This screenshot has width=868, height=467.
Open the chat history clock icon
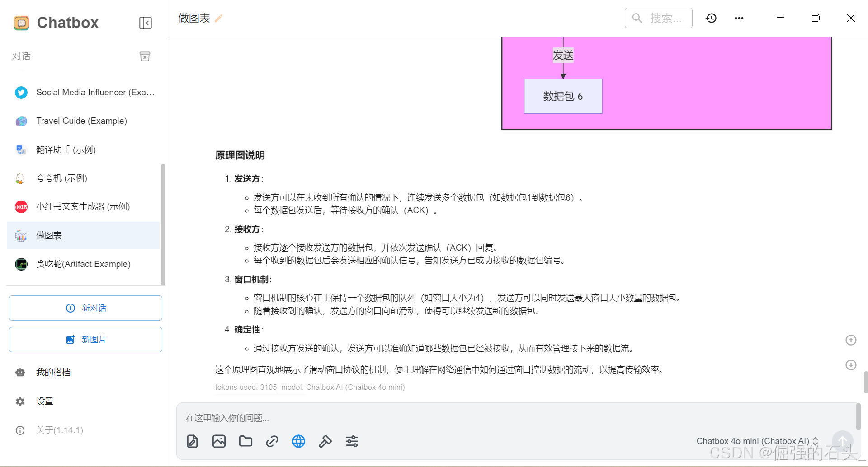click(x=711, y=18)
